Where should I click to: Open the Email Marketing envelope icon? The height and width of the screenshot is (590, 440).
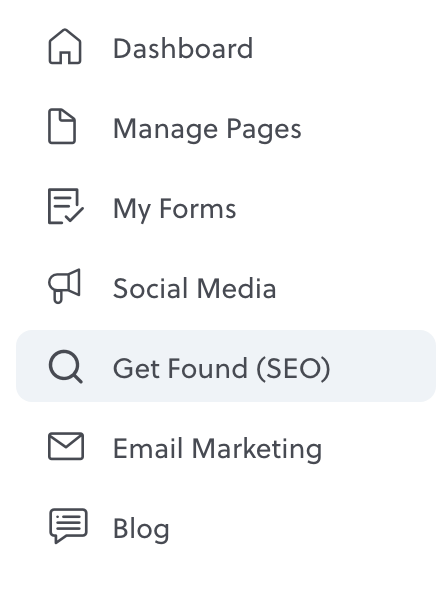66,446
